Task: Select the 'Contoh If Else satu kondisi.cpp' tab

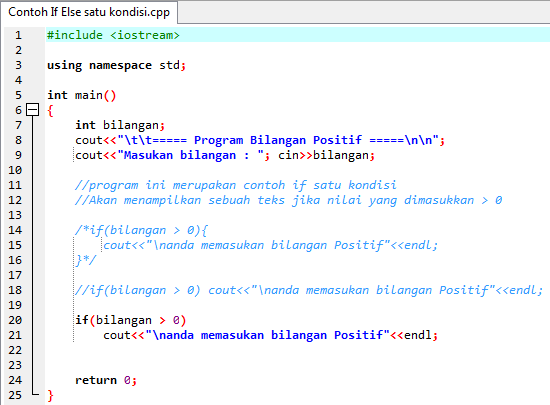Action: click(89, 12)
